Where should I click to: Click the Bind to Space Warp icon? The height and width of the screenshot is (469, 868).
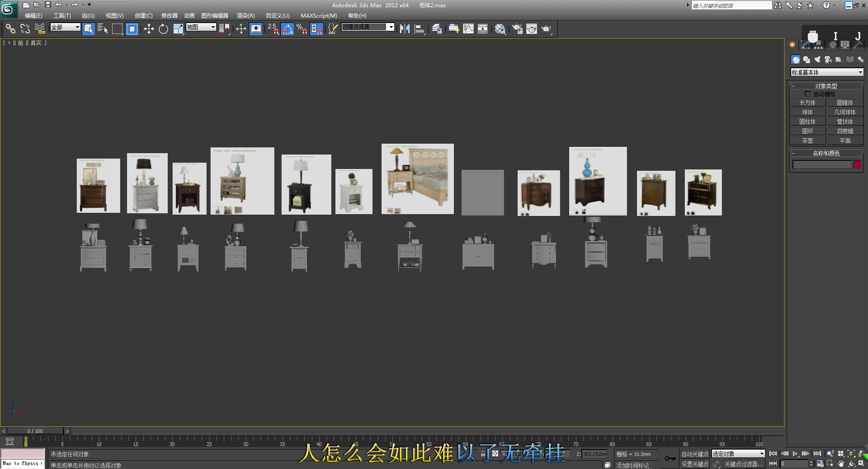[40, 29]
